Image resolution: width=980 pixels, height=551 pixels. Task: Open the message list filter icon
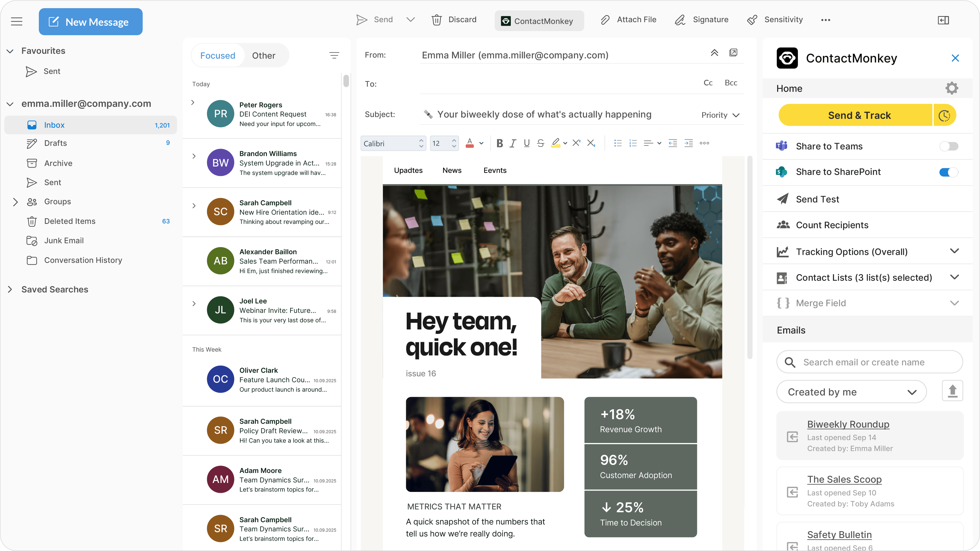coord(334,56)
